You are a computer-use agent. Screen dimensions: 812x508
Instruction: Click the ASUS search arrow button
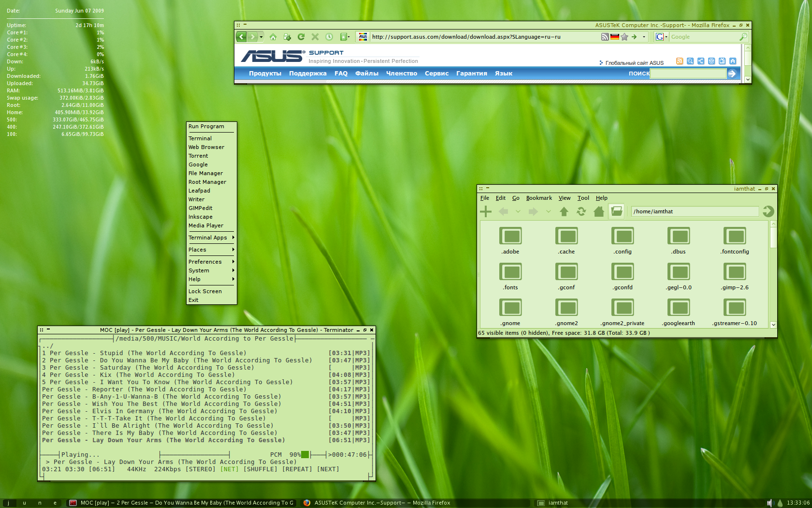pos(732,74)
